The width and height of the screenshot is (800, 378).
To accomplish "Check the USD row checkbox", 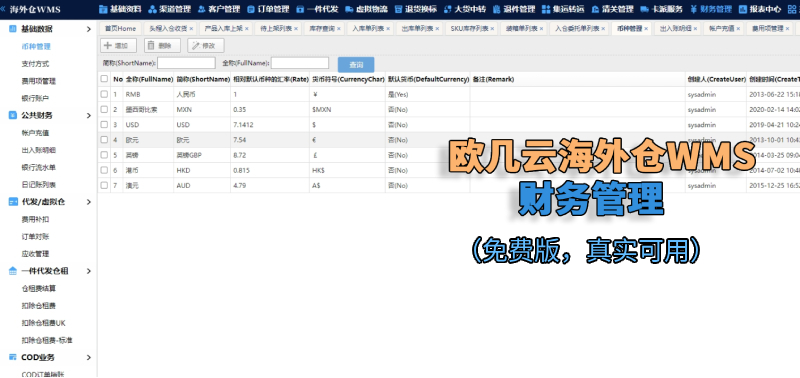I will (x=104, y=124).
